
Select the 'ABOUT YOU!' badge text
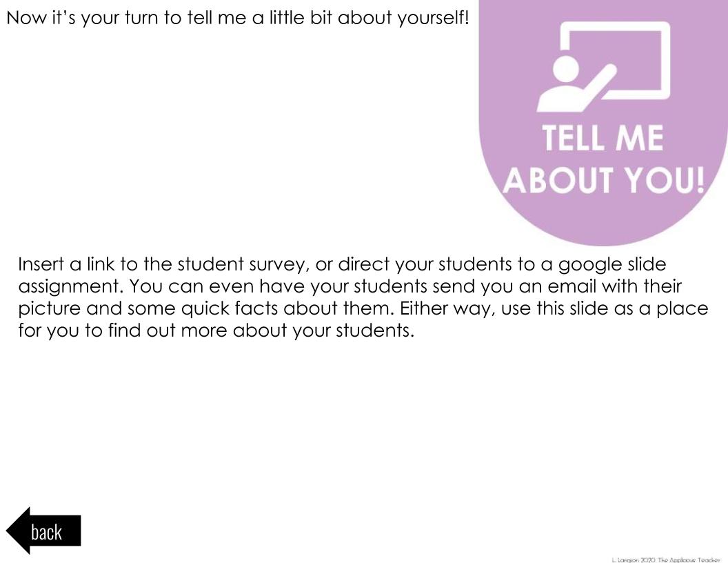[604, 180]
